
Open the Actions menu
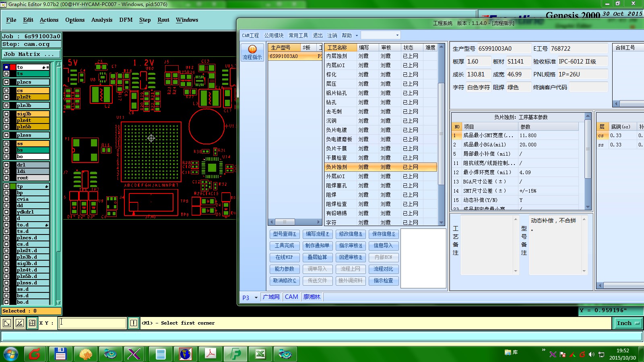point(49,20)
